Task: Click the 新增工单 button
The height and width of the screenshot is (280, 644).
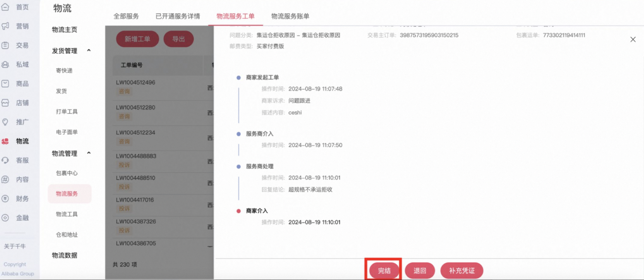Action: click(x=137, y=39)
